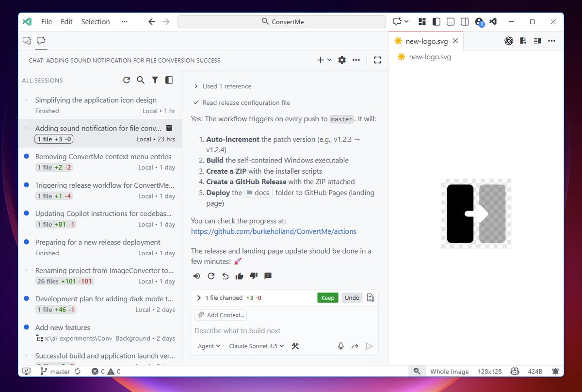Viewport: 582px width, 392px height.
Task: Click the send arrow to submit prompt
Action: 369,346
